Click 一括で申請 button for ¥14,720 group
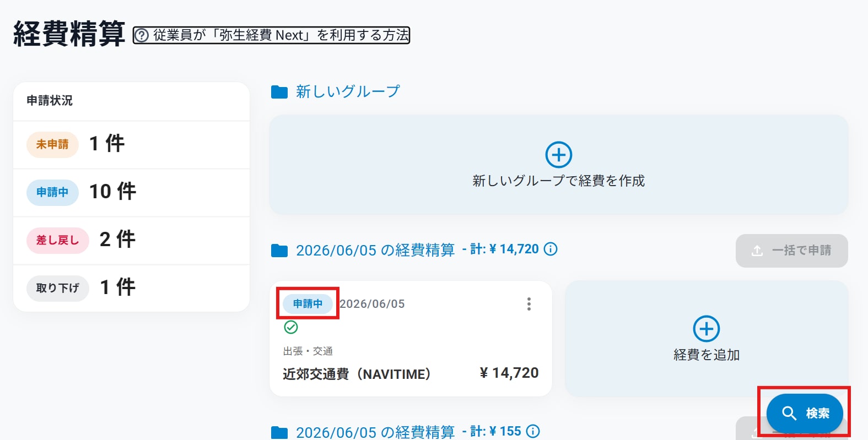 pyautogui.click(x=791, y=251)
